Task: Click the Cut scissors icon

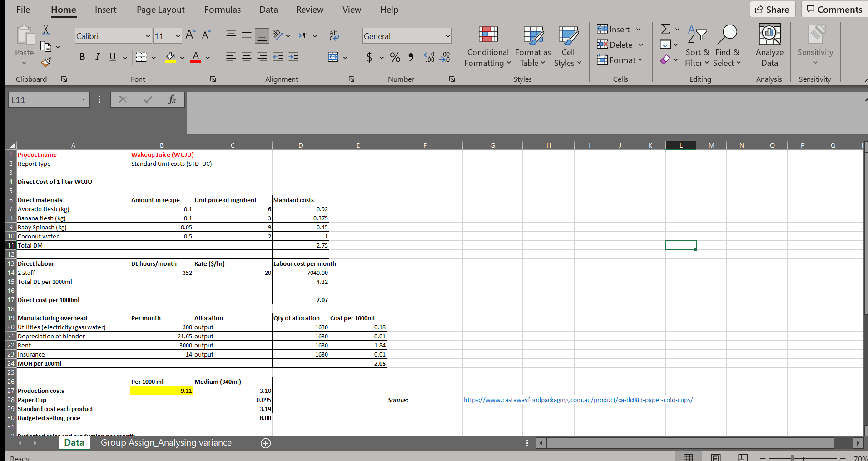Action: [46, 30]
